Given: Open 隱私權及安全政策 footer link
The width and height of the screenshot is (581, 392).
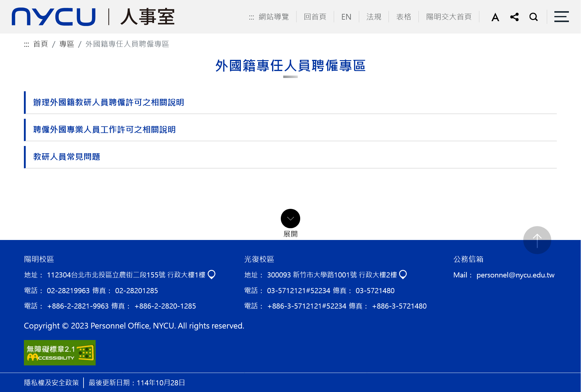Looking at the screenshot, I should [x=51, y=383].
